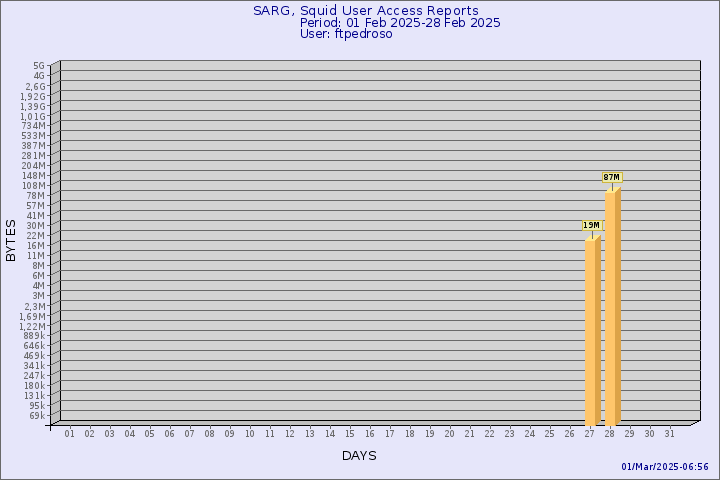The width and height of the screenshot is (720, 480).
Task: Click the orange bar for day 28
Action: (613, 305)
